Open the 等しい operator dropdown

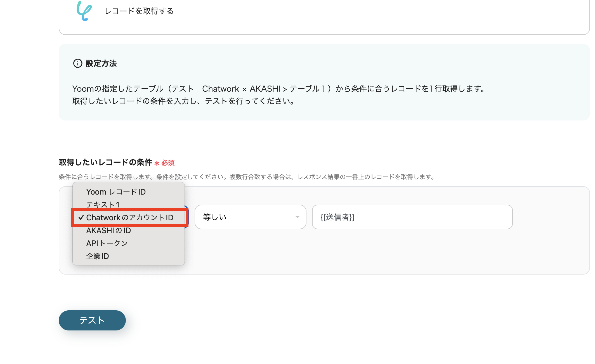[x=250, y=217]
